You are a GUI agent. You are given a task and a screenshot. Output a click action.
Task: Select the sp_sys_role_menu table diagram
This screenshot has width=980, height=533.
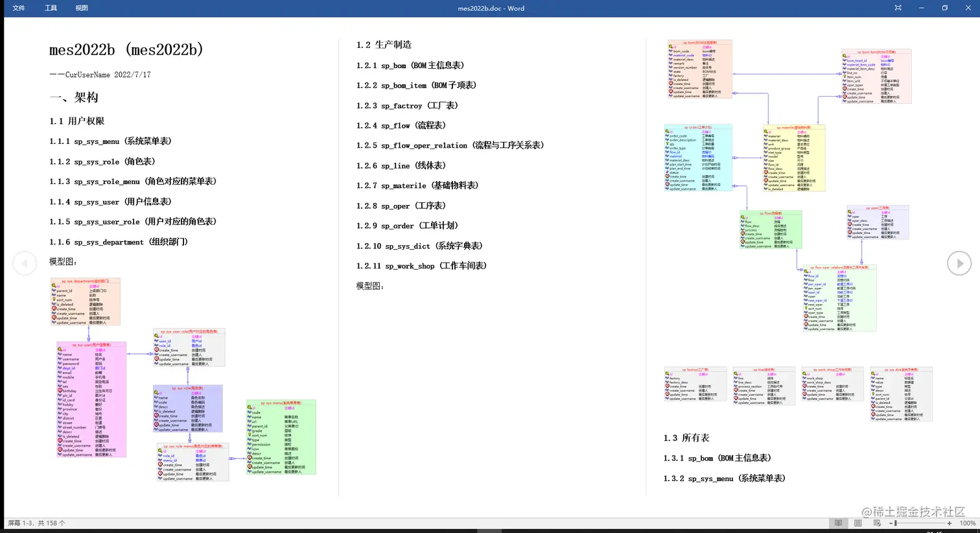click(193, 462)
